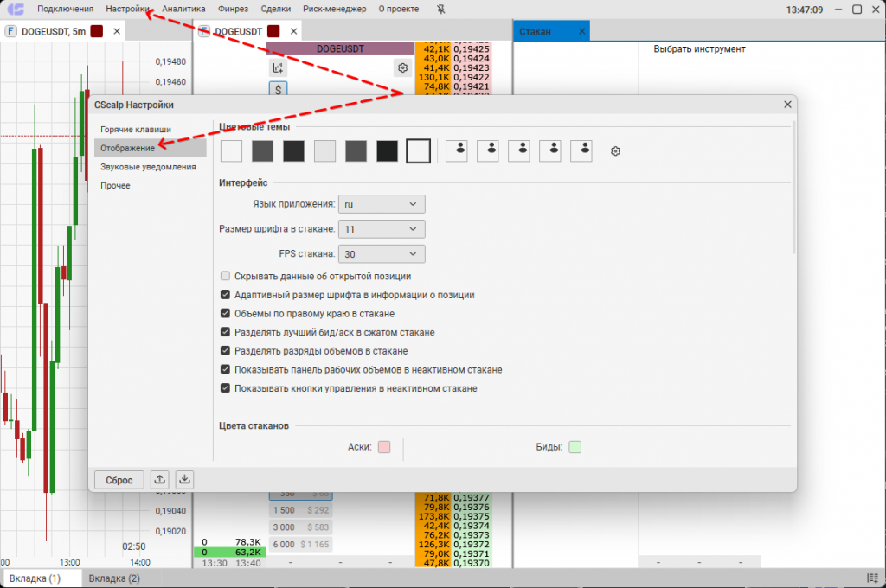Open color theme gear settings

click(x=616, y=151)
